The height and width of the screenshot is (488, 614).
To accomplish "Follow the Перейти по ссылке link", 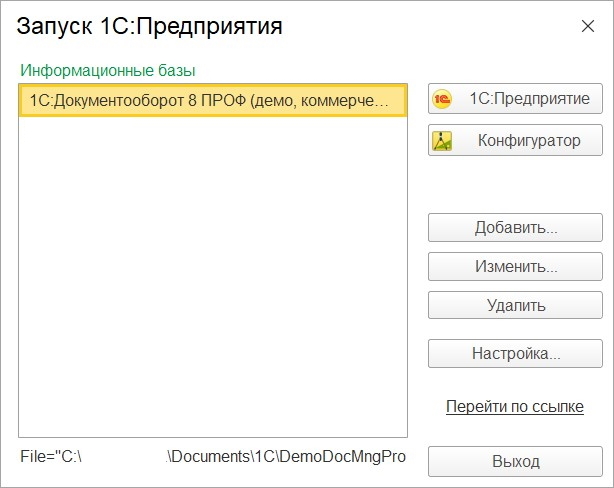I will pos(515,407).
